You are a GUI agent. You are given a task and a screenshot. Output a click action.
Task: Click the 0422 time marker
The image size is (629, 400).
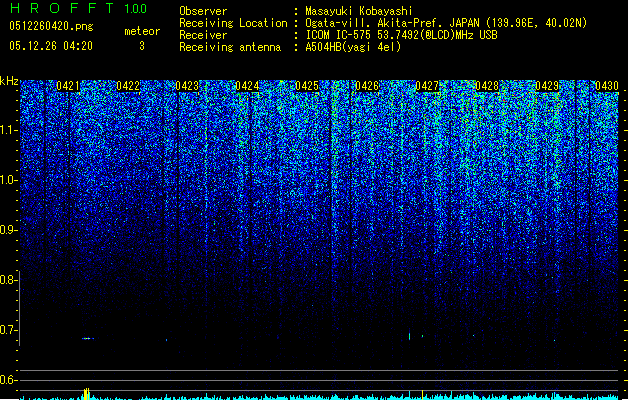(x=128, y=86)
